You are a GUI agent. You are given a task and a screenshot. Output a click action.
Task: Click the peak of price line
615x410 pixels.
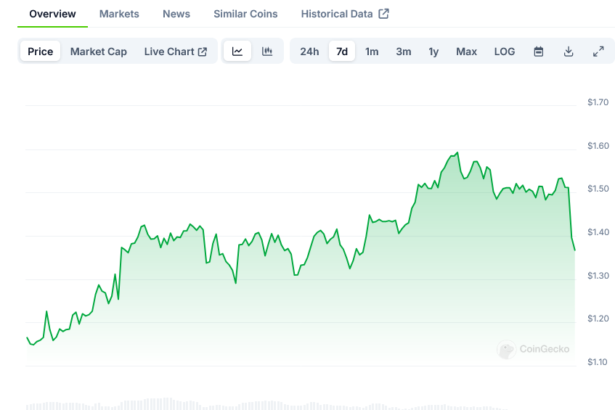(457, 154)
